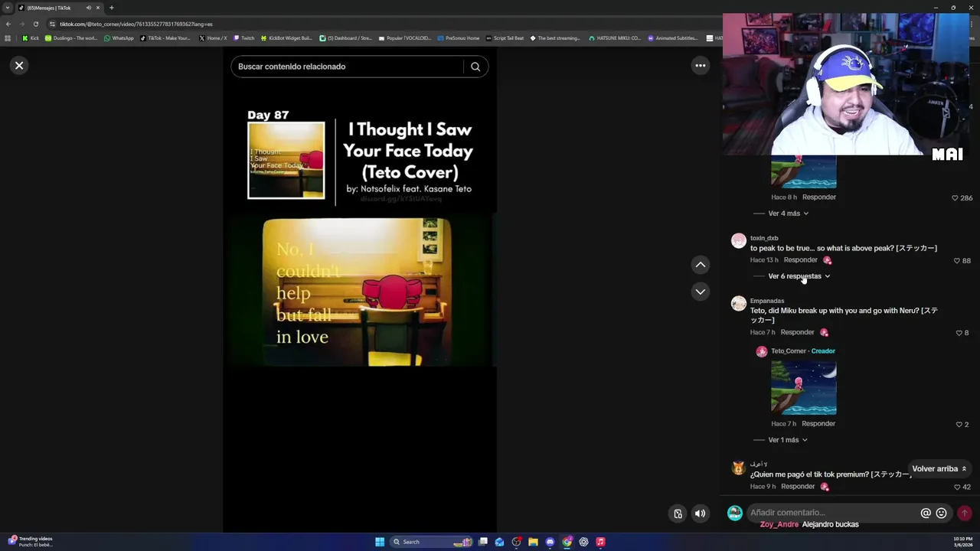Click Responder on the Hace 8 h reply
980x551 pixels.
click(818, 197)
